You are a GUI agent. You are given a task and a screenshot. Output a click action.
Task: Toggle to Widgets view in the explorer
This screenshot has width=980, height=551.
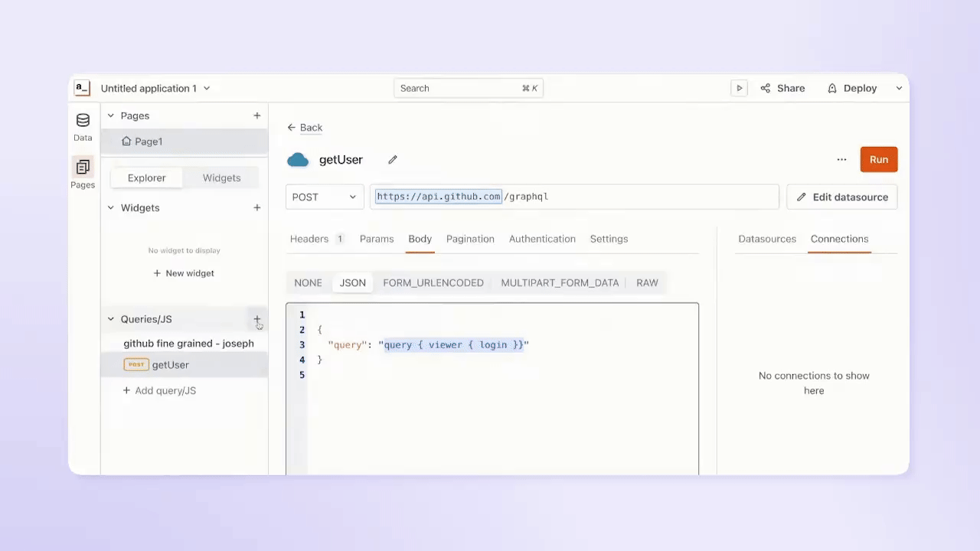pos(221,178)
